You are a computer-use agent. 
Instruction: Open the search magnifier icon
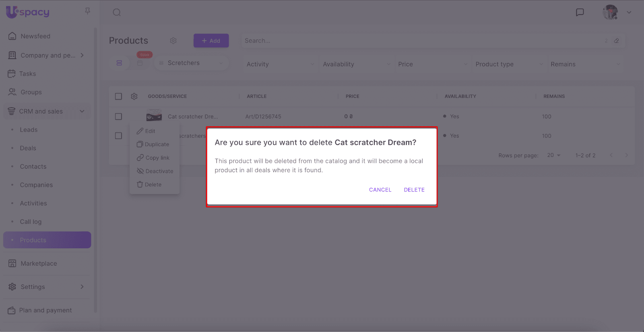[x=117, y=12]
